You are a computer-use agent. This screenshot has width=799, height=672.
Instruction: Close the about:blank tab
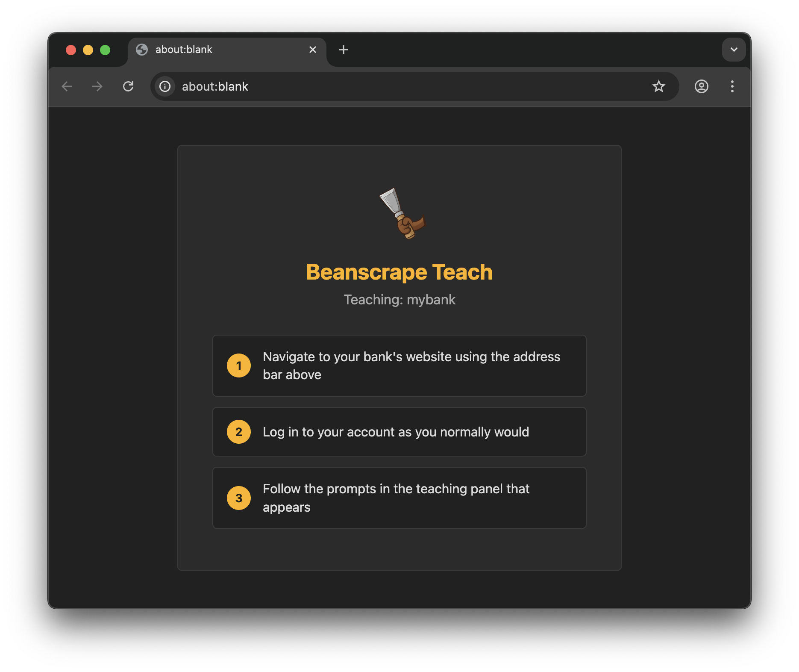(312, 50)
